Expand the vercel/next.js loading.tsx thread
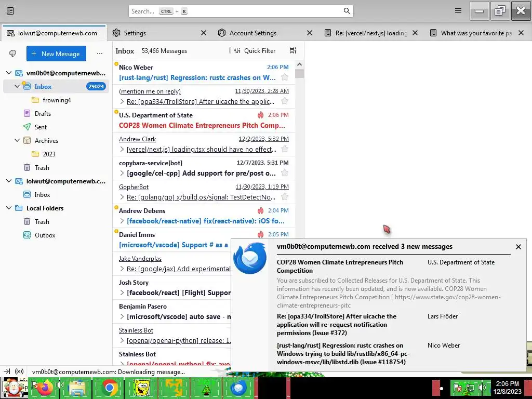 click(122, 149)
